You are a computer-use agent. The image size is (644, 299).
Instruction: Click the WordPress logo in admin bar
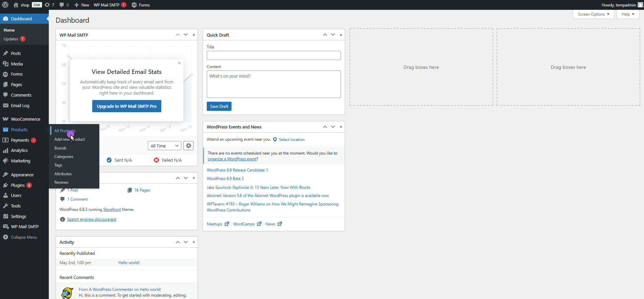(5, 5)
